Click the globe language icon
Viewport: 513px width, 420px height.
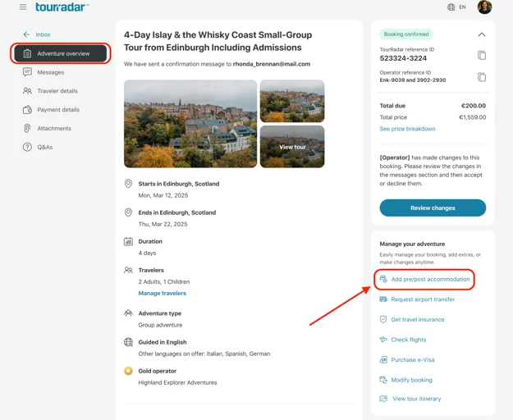pyautogui.click(x=451, y=7)
